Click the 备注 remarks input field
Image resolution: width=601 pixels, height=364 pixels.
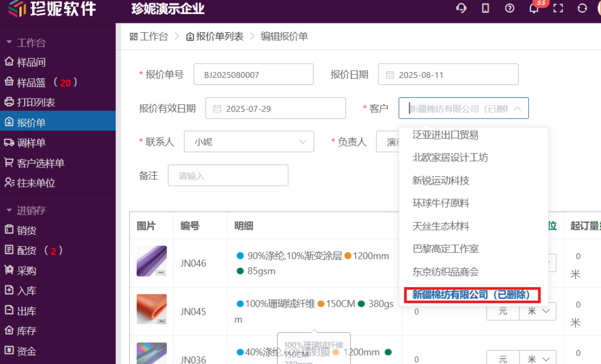pyautogui.click(x=228, y=175)
